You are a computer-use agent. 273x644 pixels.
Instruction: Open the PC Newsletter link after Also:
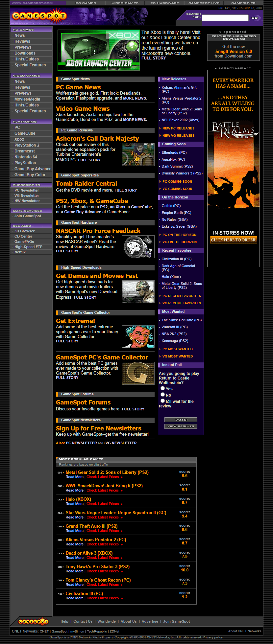pos(82,443)
